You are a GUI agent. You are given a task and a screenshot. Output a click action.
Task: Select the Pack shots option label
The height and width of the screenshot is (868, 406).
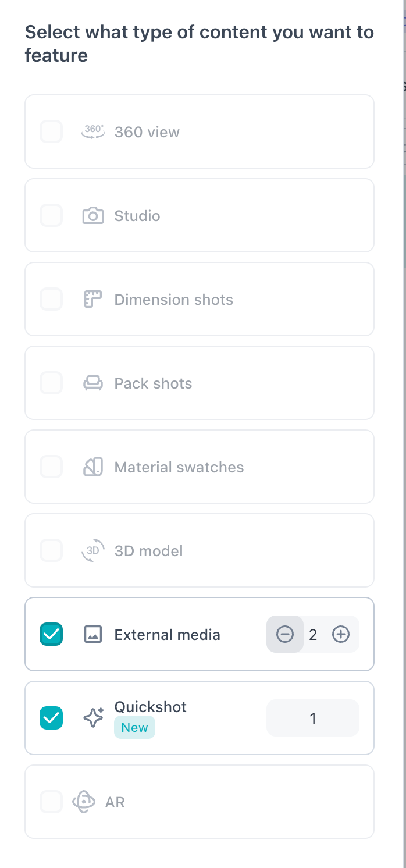tap(153, 383)
